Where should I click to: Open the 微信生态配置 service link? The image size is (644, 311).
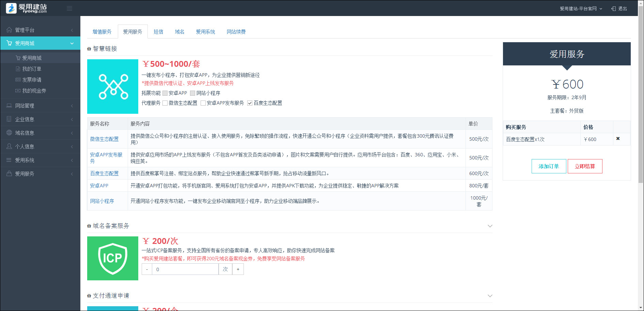[104, 139]
